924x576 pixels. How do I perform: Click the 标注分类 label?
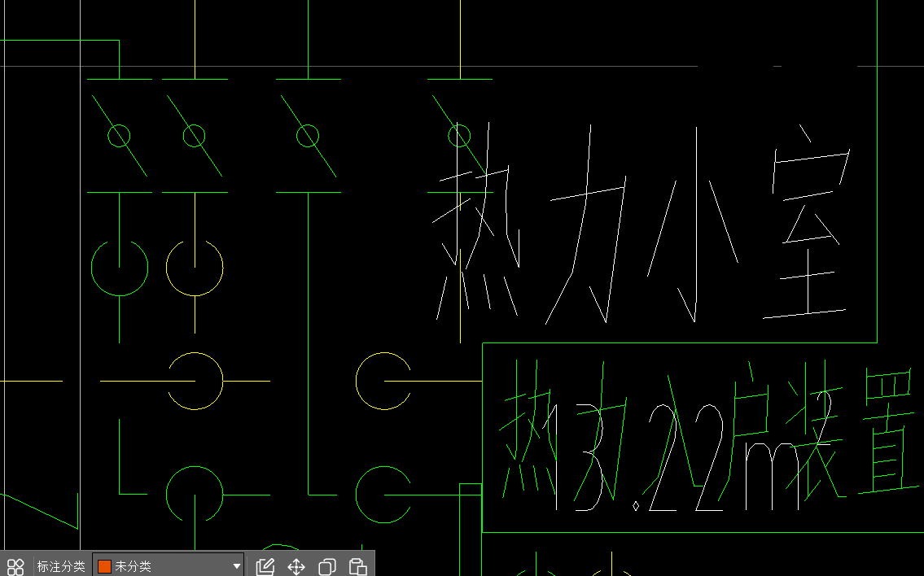tap(61, 566)
